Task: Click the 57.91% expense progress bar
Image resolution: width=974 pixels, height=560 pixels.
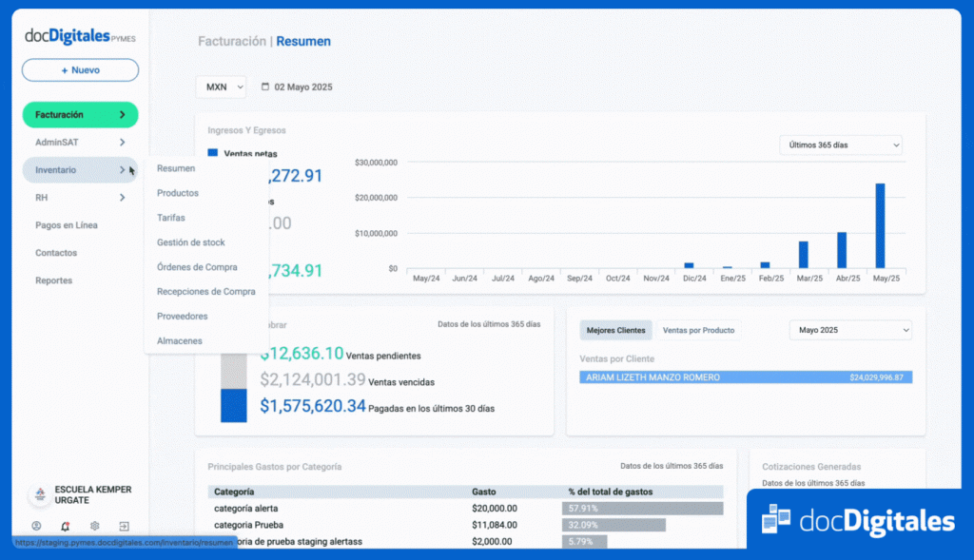Action: [643, 509]
